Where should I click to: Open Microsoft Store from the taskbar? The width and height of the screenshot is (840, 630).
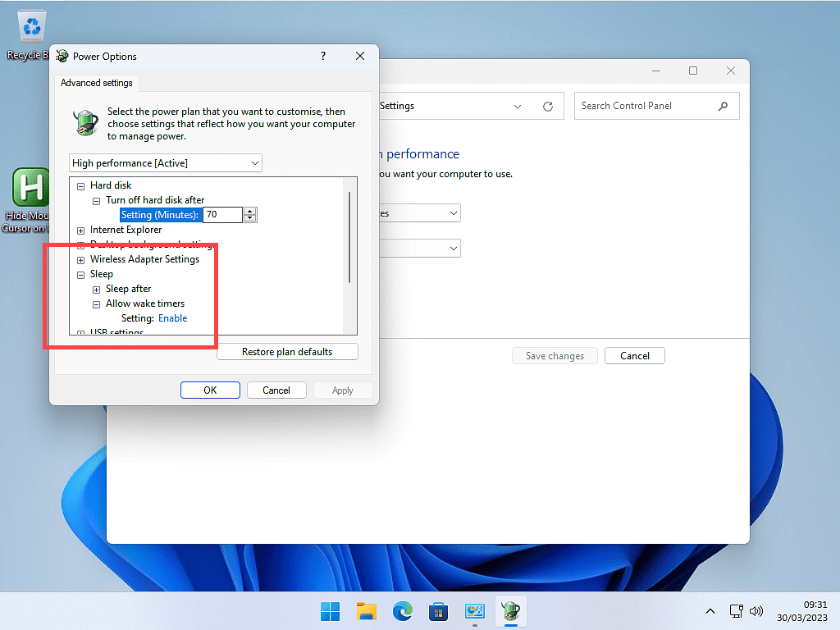[439, 611]
